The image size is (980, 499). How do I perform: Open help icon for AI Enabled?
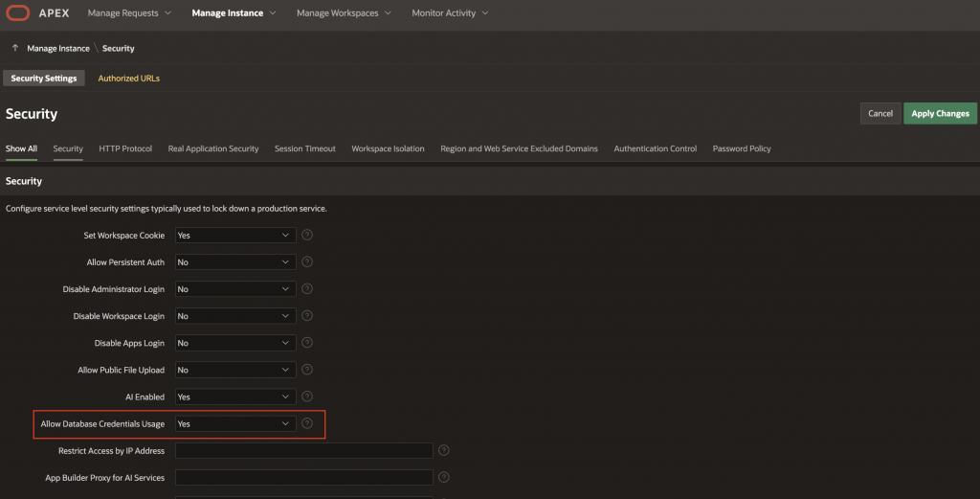[x=307, y=397]
